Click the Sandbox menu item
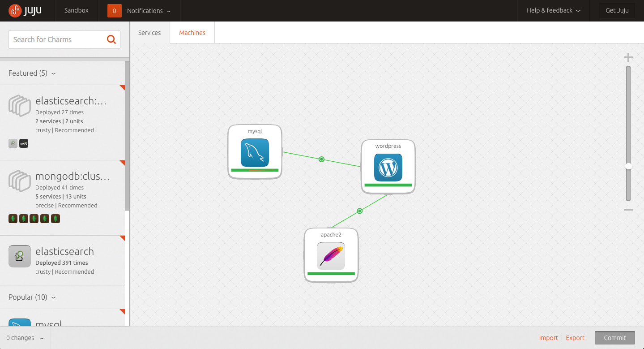Image resolution: width=644 pixels, height=349 pixels. [x=77, y=11]
